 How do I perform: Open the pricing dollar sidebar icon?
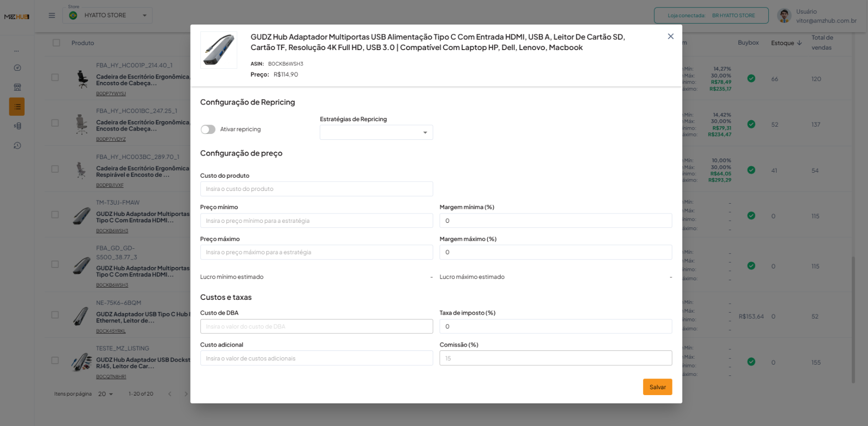tap(17, 126)
